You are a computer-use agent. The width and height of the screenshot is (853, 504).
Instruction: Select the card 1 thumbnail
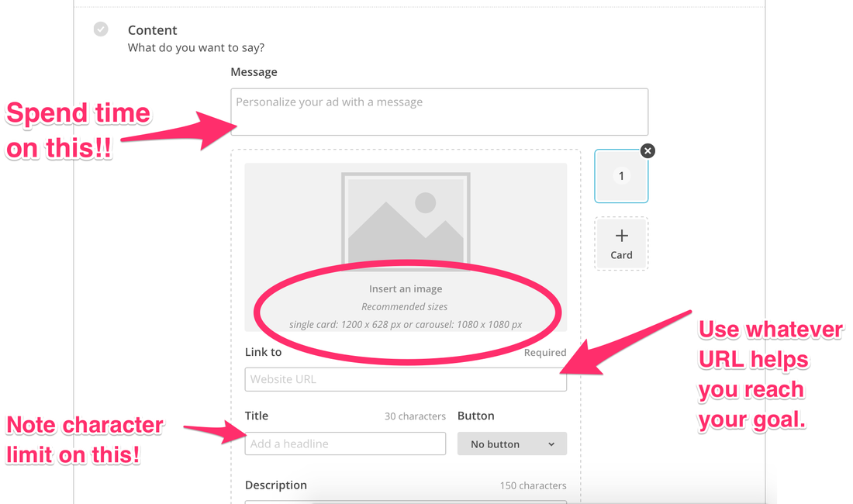point(621,177)
